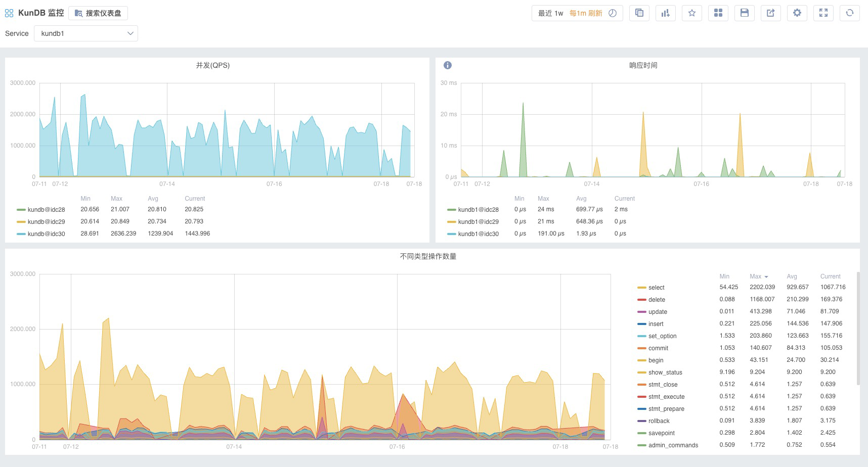Viewport: 868px width, 467px height.
Task: Save the dashboard with floppy icon
Action: [745, 13]
